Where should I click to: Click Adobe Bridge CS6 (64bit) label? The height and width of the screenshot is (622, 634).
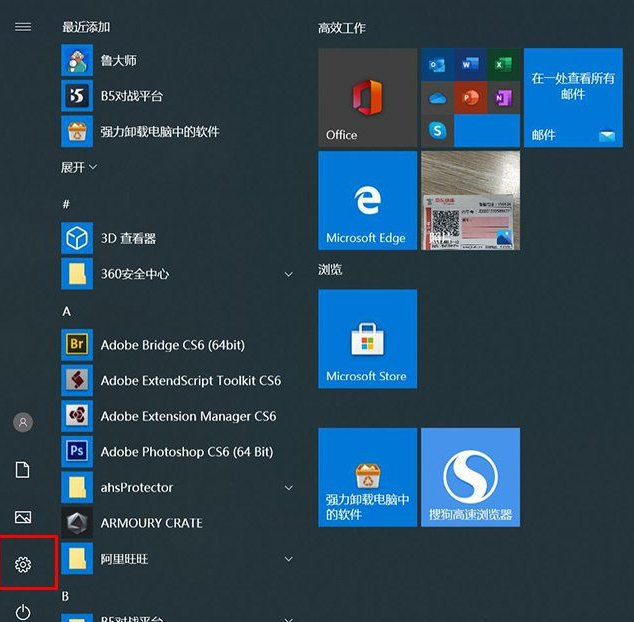point(173,345)
